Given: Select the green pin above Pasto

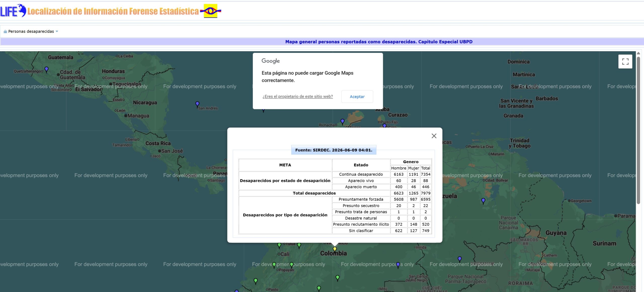Looking at the screenshot, I should (256, 281).
